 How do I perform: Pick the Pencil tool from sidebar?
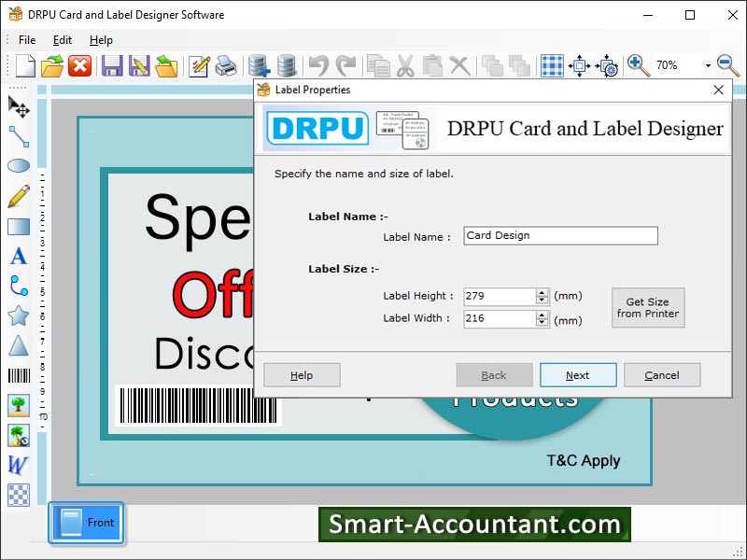coord(19,197)
